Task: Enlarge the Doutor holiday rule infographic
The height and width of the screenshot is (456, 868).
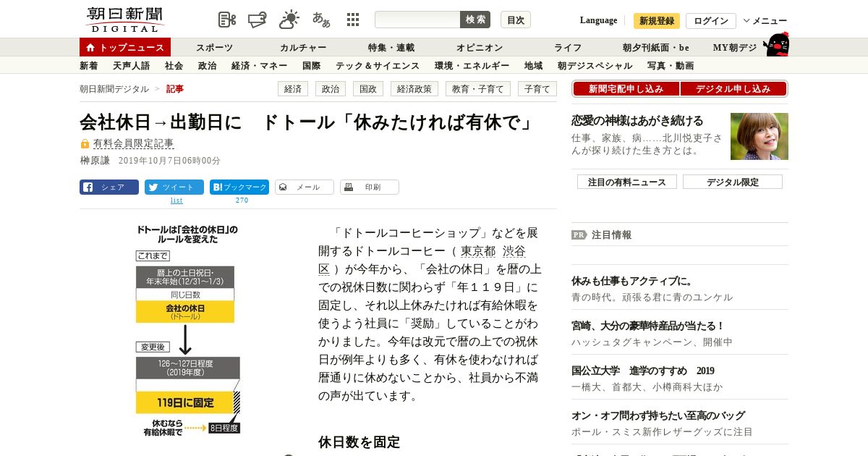Action: tap(187, 329)
